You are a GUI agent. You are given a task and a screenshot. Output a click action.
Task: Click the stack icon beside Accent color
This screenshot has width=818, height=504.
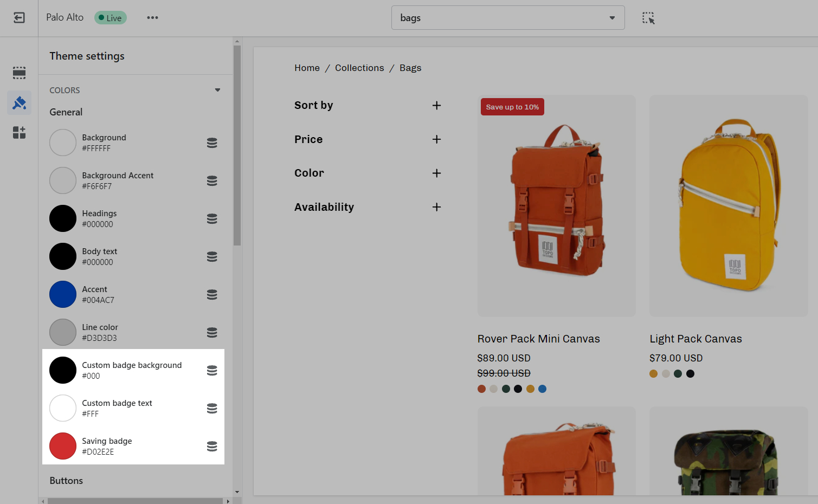click(212, 294)
